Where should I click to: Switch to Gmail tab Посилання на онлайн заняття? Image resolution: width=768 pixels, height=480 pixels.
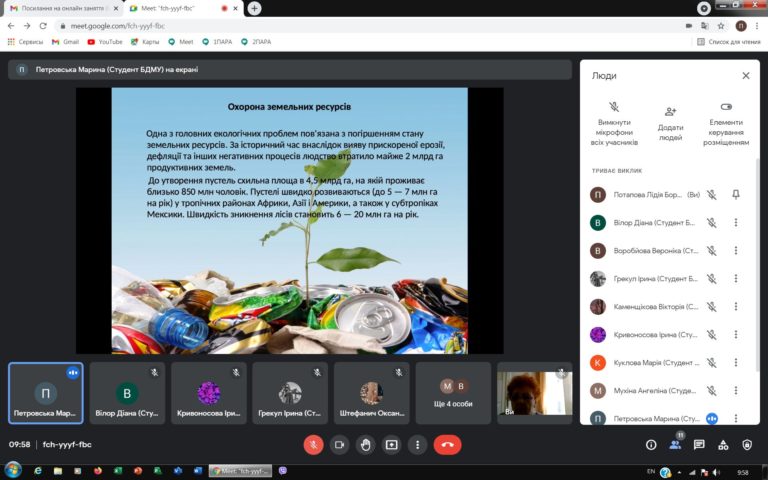[x=63, y=8]
